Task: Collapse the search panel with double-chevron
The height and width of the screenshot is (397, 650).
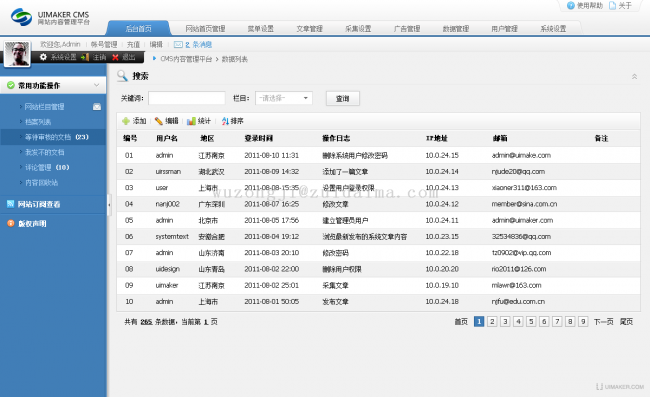Action: click(634, 76)
